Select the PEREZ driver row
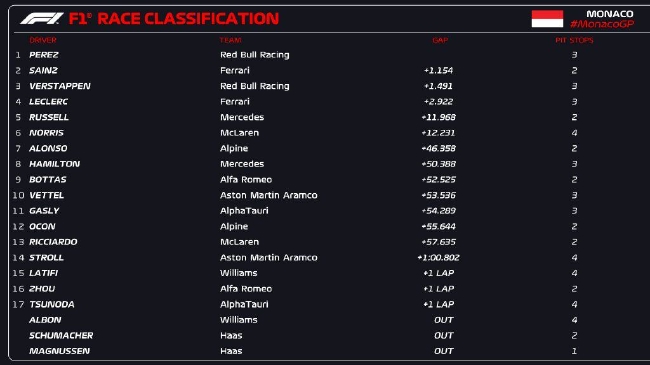The height and width of the screenshot is (365, 650). pyautogui.click(x=325, y=55)
